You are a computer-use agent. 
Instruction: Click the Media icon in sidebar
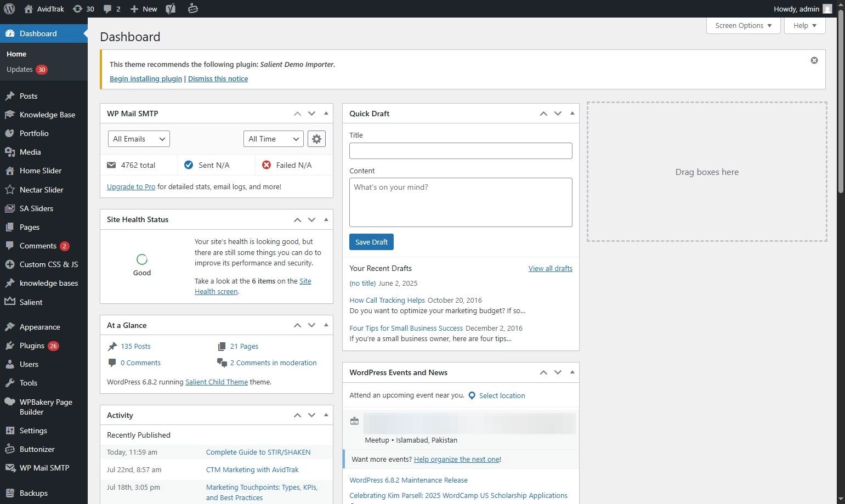coord(10,152)
